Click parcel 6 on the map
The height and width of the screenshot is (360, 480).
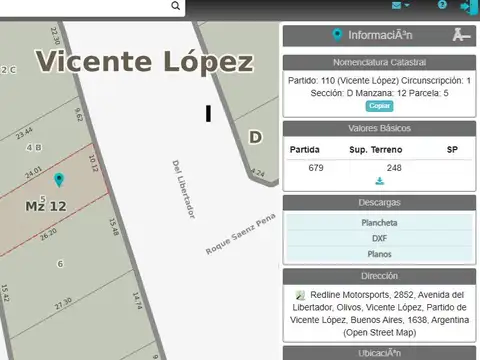(60, 264)
